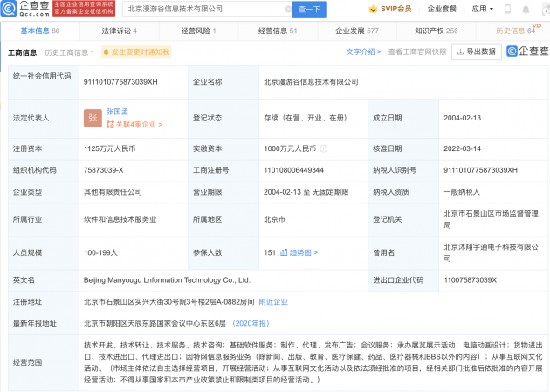
Task: Open the mobile phone icon
Action: (x=507, y=9)
